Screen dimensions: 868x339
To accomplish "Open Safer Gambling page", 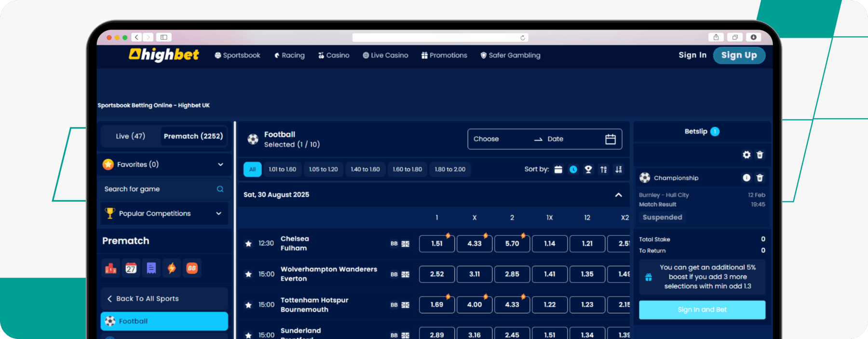I will pos(510,56).
